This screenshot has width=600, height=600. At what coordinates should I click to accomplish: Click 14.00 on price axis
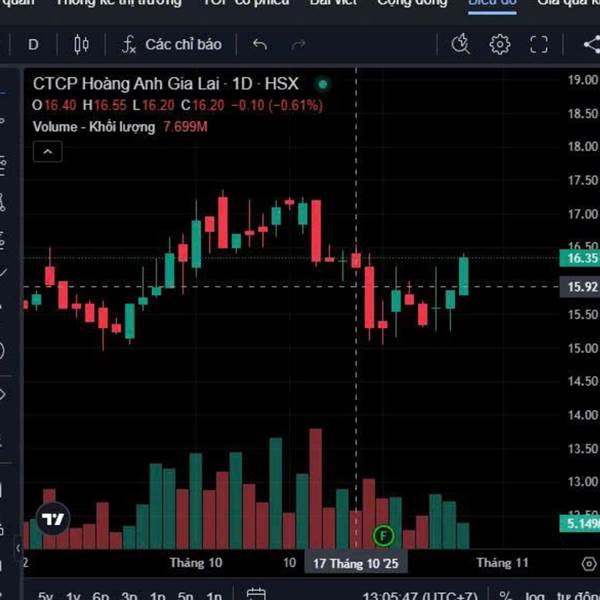(x=582, y=415)
